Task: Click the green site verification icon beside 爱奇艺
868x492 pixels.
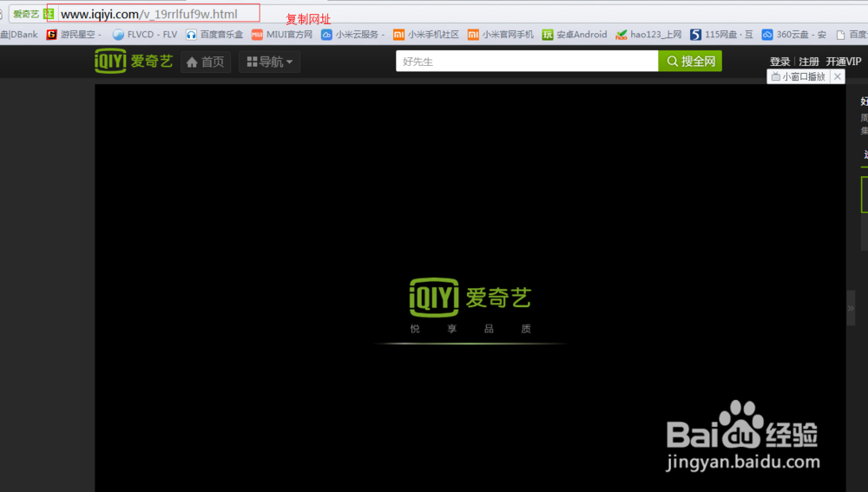Action: pos(49,14)
